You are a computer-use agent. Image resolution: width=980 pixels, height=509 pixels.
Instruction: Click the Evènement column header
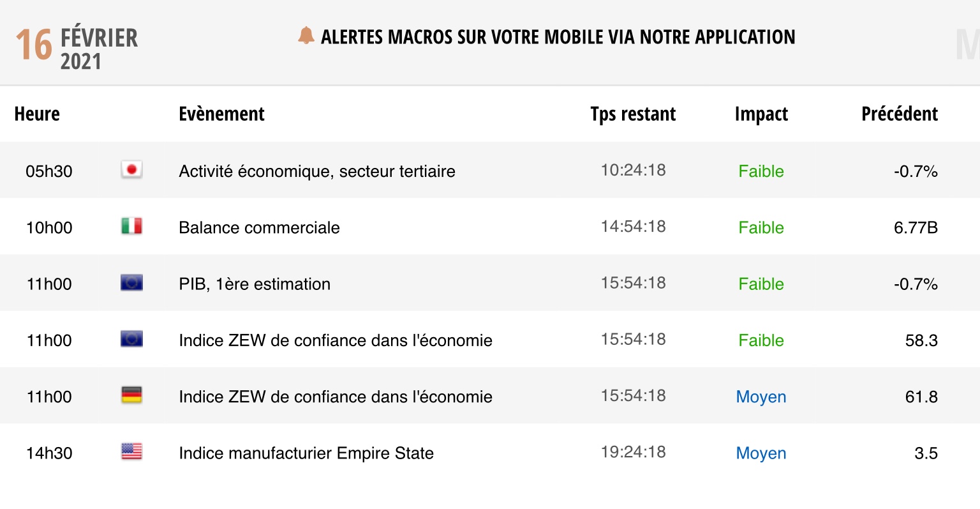coord(221,114)
